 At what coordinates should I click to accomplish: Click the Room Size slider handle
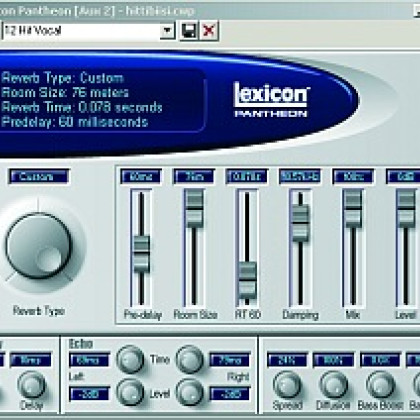point(194,209)
